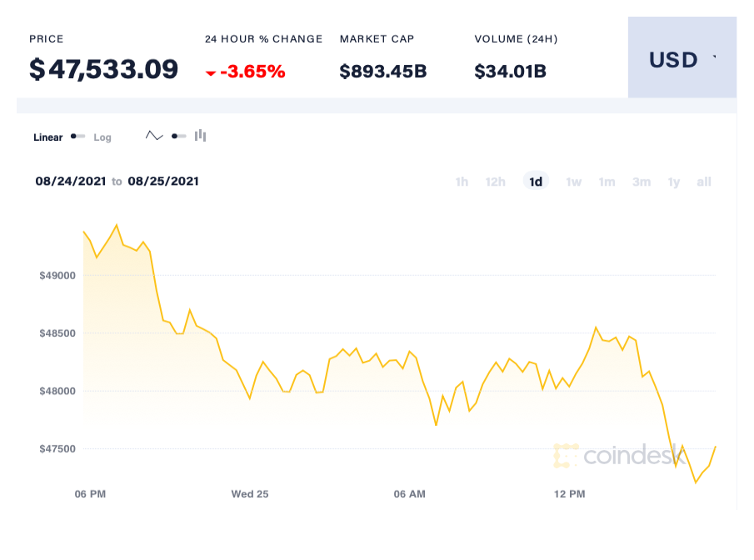The width and height of the screenshot is (754, 560).
Task: Click the Log scale label icon area
Action: 102,137
